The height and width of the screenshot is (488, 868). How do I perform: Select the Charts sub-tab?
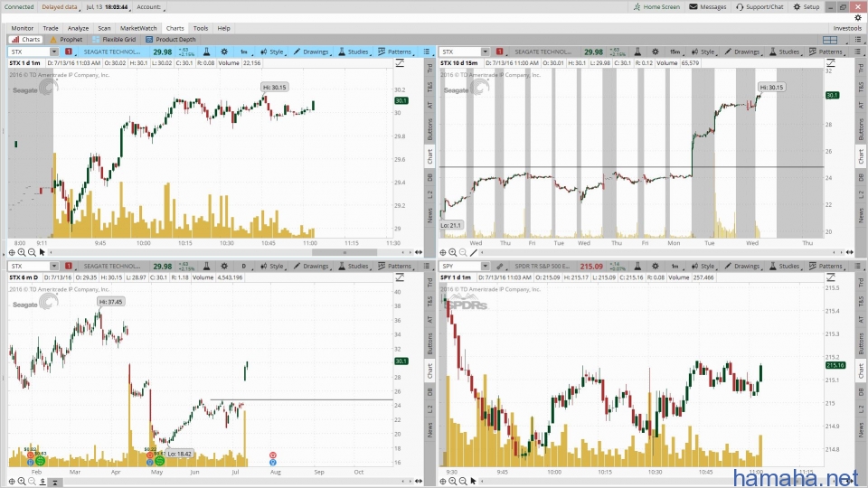(25, 39)
